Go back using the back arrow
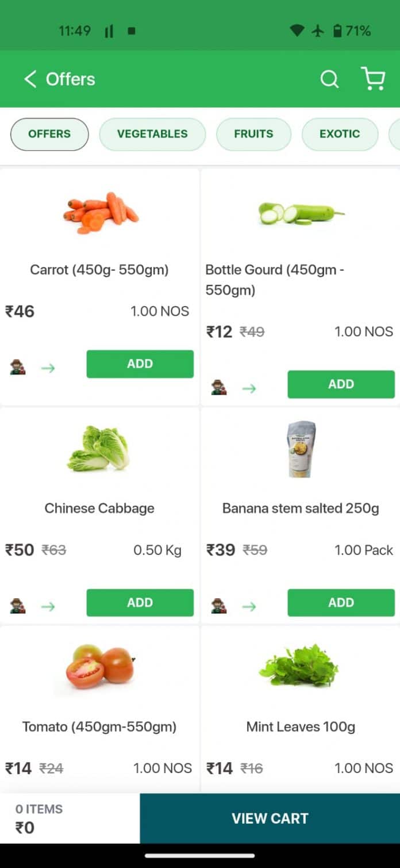This screenshot has width=400, height=868. [x=29, y=80]
